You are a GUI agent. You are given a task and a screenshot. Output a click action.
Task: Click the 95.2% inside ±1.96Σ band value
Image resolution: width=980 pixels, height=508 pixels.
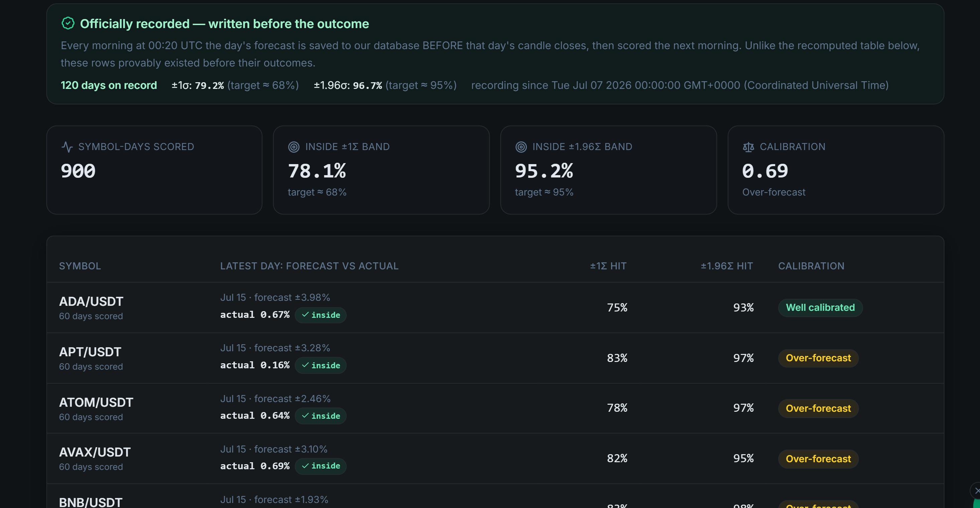click(x=544, y=171)
